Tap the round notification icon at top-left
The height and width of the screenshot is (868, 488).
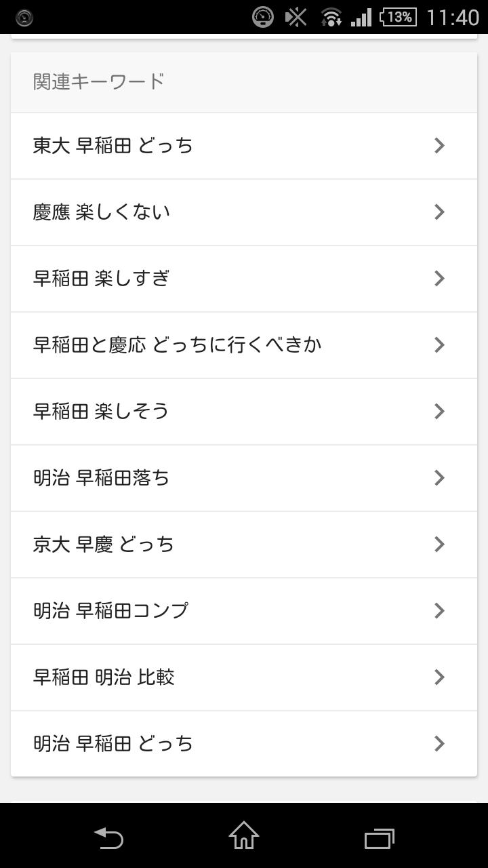pyautogui.click(x=24, y=18)
